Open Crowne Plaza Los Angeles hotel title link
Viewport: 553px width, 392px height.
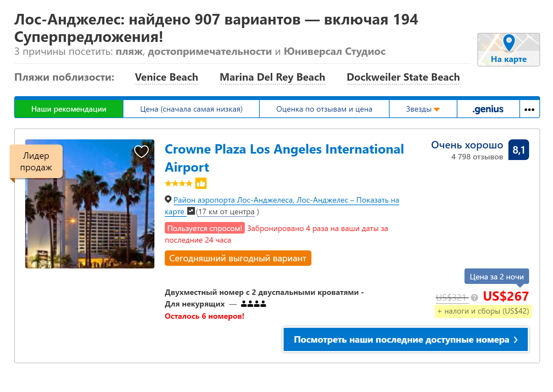tap(284, 150)
